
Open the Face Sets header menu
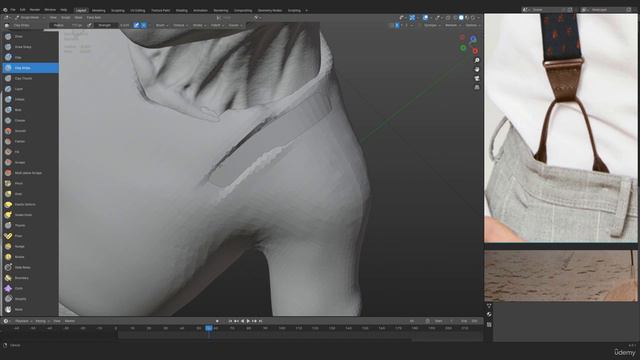point(94,18)
